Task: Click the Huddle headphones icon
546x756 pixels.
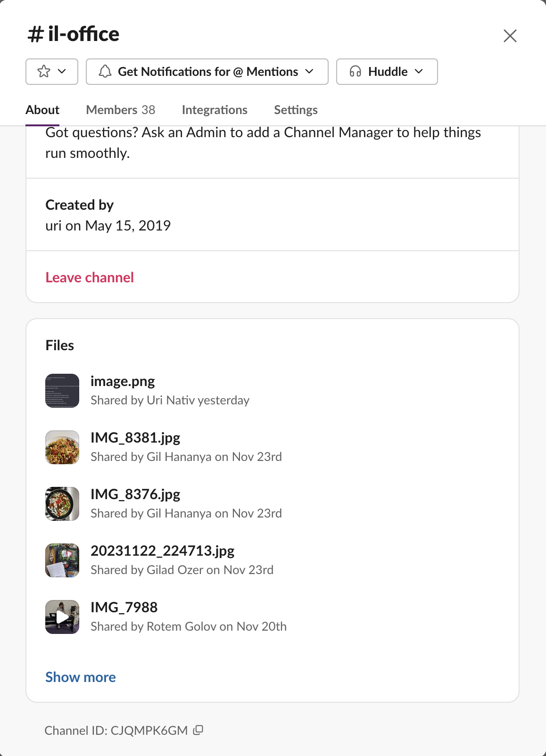Action: click(356, 72)
